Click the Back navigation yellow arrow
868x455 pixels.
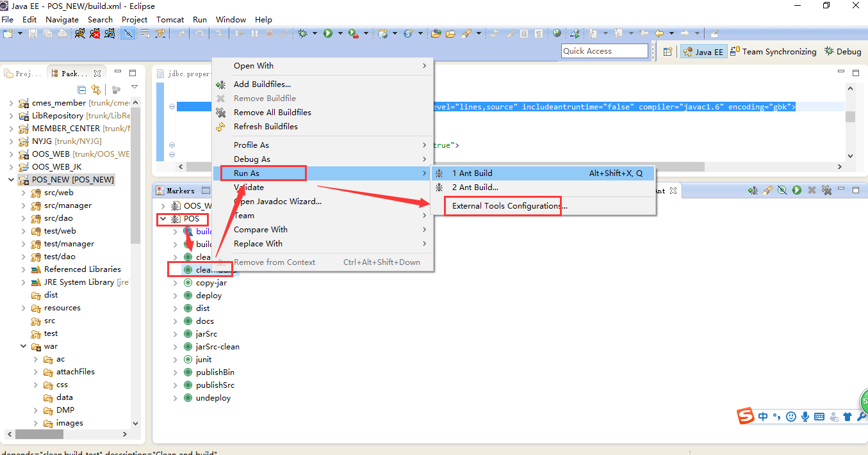pos(659,33)
